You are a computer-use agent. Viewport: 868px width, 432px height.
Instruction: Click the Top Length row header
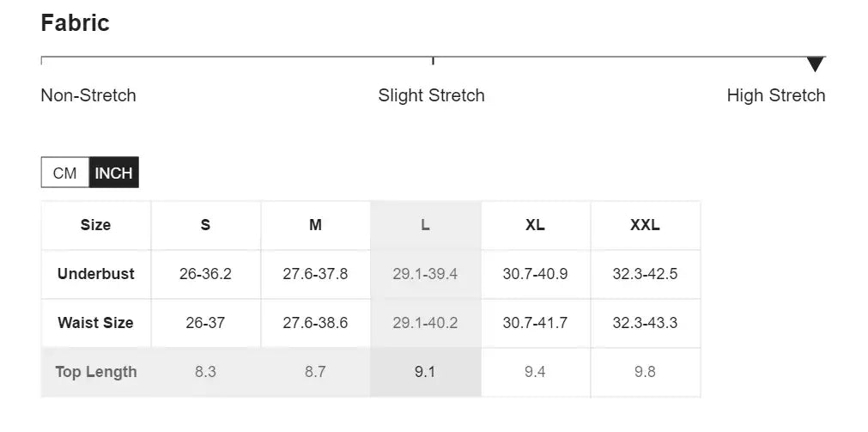click(95, 372)
